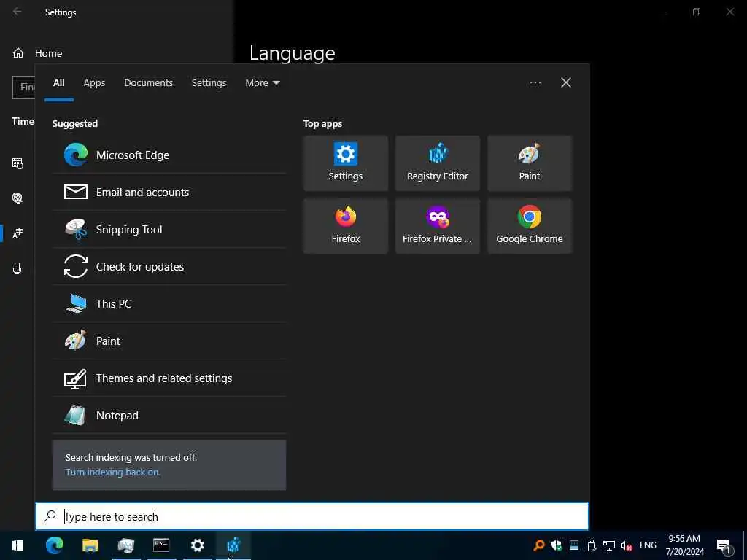
Task: Select Check for updates suggestion
Action: tap(169, 266)
